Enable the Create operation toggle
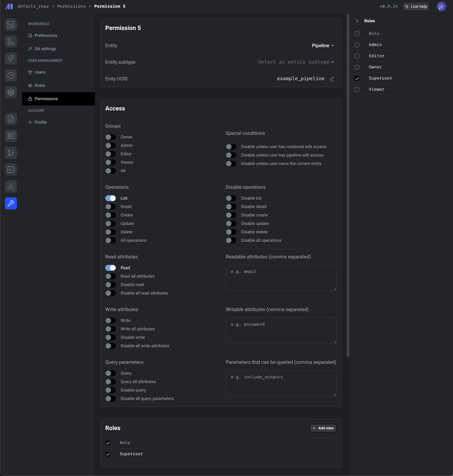 pyautogui.click(x=111, y=215)
